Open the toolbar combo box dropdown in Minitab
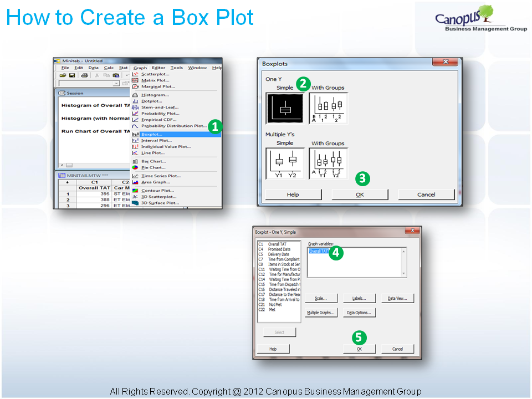 tap(116, 83)
